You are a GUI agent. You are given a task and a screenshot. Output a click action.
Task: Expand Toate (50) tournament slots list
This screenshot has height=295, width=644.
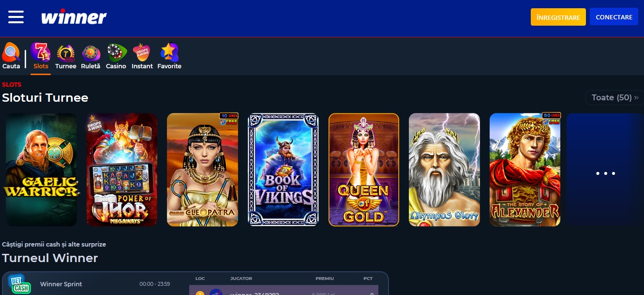[x=612, y=97]
